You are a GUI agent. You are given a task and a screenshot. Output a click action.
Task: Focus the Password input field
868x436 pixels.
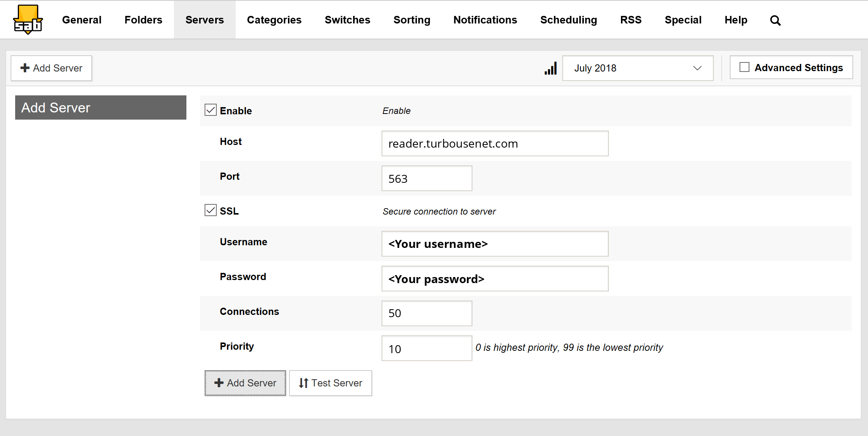tap(495, 279)
